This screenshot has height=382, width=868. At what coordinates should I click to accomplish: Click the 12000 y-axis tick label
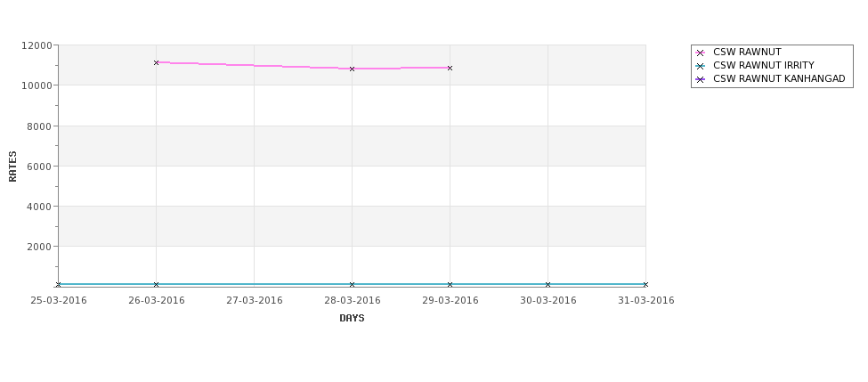(x=37, y=45)
